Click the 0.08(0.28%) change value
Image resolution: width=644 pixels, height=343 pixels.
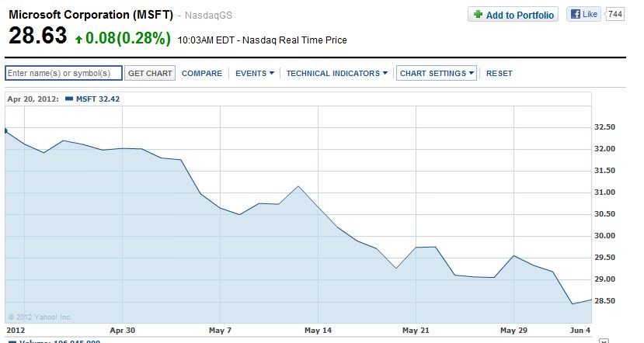128,38
